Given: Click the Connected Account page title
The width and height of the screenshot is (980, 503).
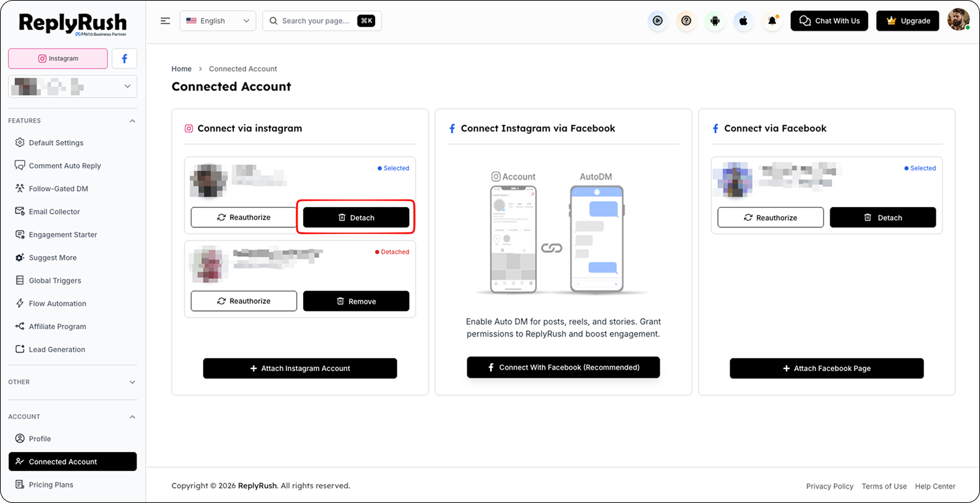Looking at the screenshot, I should tap(231, 87).
